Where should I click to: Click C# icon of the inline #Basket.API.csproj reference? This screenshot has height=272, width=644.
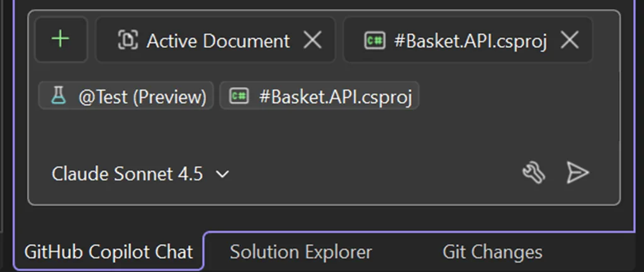(239, 96)
